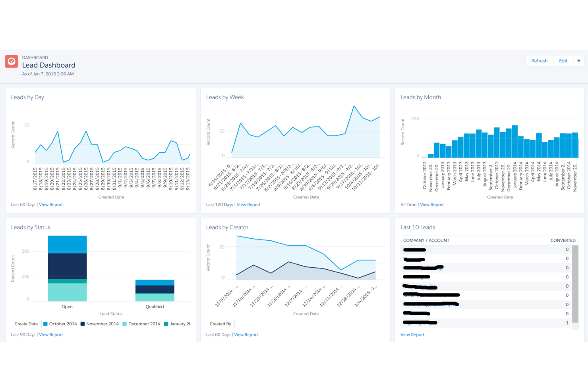Open View Report under Last 10 Leads

[412, 335]
